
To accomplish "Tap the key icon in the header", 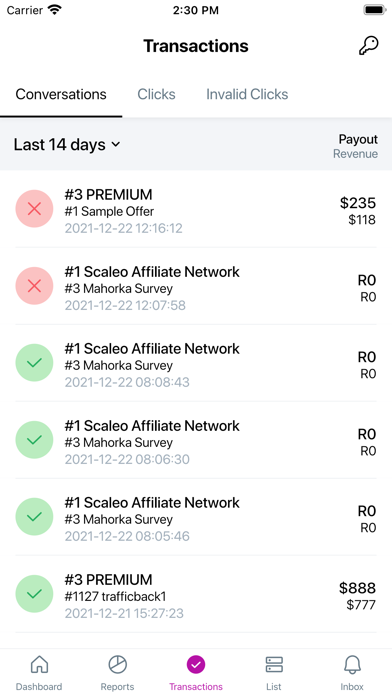I will pos(368,46).
